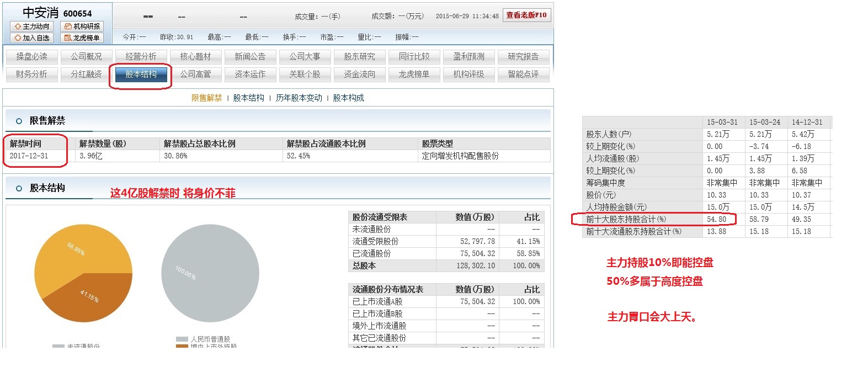This screenshot has height=367, width=868.
Task: Open 智能点评 tab
Action: tap(523, 74)
